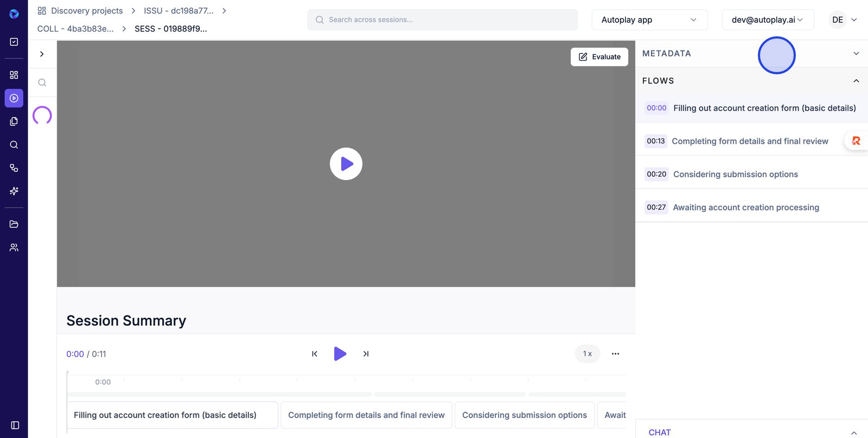
Task: Expand the collapsed side panel arrow
Action: (x=42, y=54)
